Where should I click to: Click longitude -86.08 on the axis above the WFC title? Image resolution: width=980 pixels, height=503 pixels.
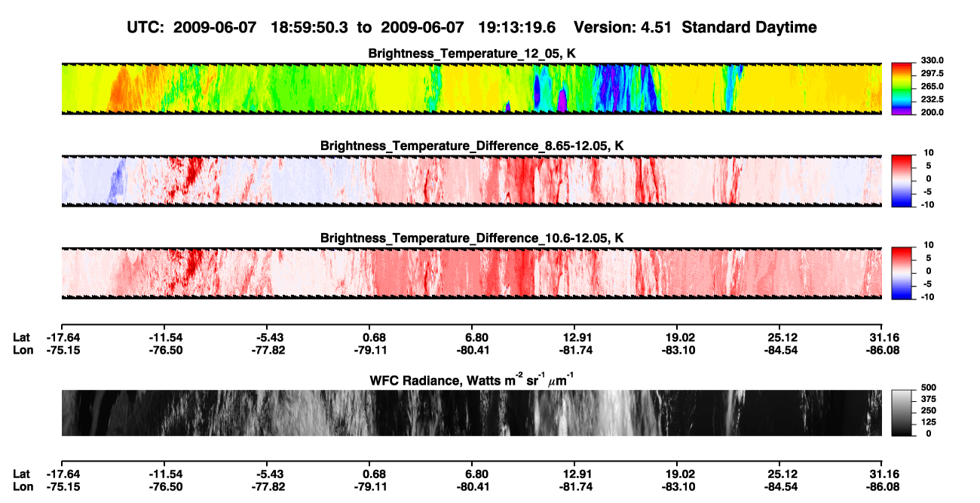(x=884, y=350)
